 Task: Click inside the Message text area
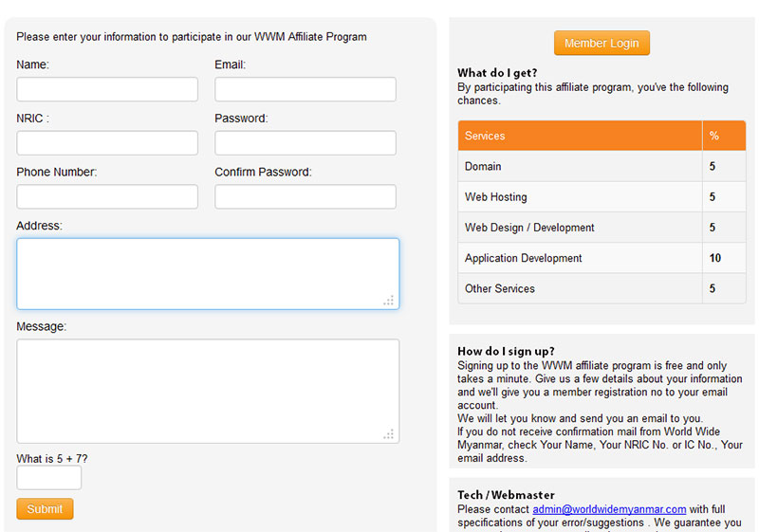[x=207, y=391]
